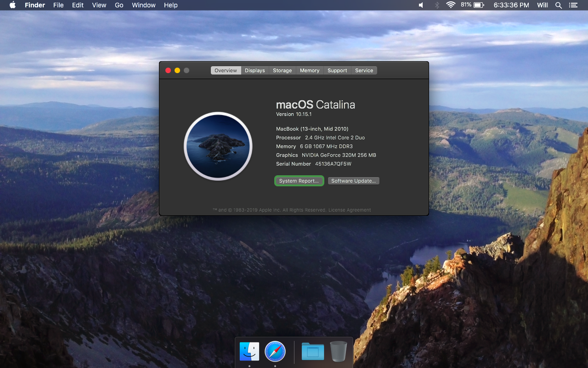Click the battery status icon
The width and height of the screenshot is (588, 368).
pos(479,5)
